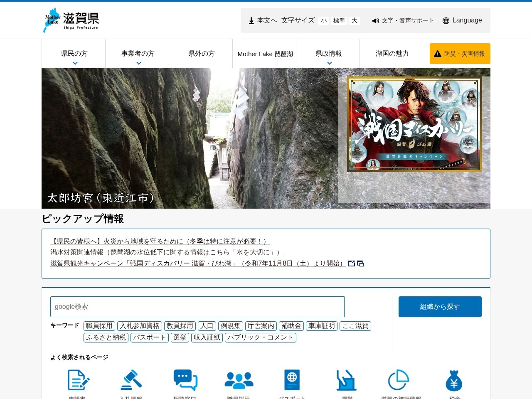Click the 組織から探す button
This screenshot has height=399, width=532.
pos(440,307)
